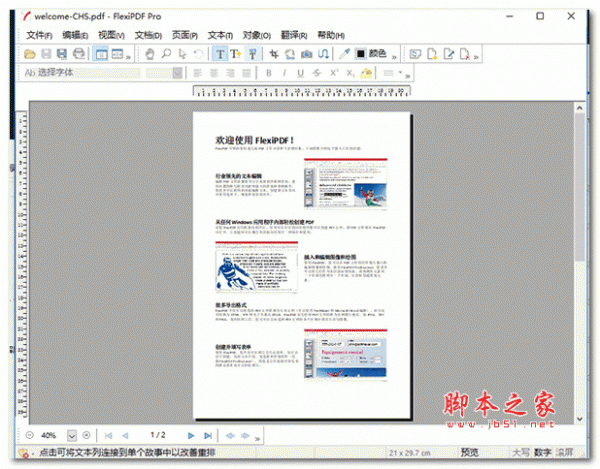Open the 编辑(E) menu
The height and width of the screenshot is (469, 600).
click(75, 35)
